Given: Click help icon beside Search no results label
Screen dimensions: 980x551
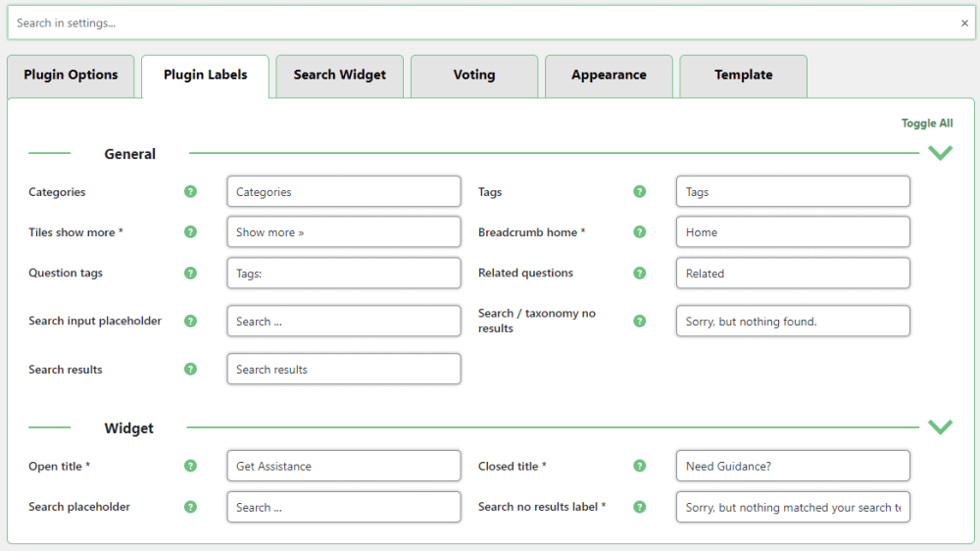Looking at the screenshot, I should [x=640, y=507].
